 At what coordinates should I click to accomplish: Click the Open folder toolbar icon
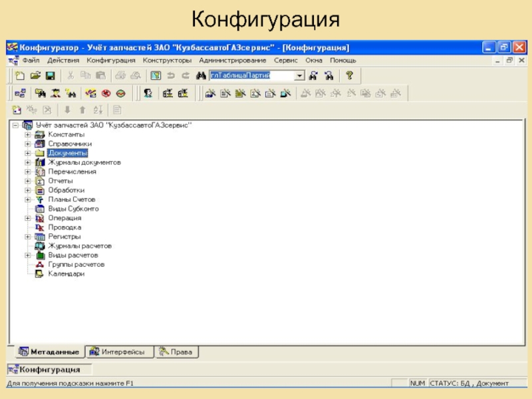coord(35,76)
